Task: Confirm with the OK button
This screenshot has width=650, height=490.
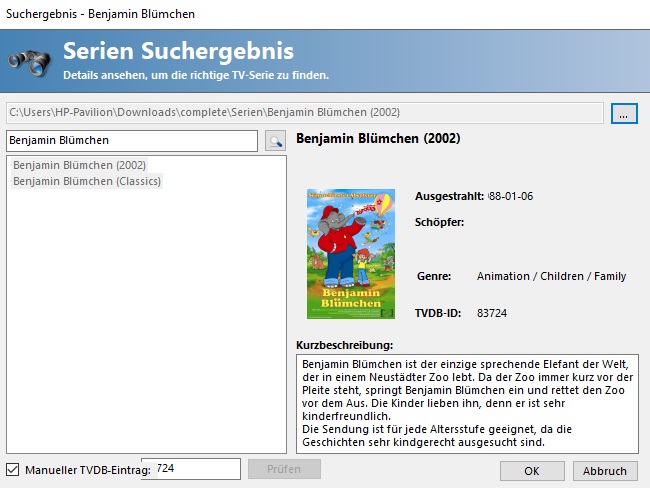Action: click(x=532, y=471)
